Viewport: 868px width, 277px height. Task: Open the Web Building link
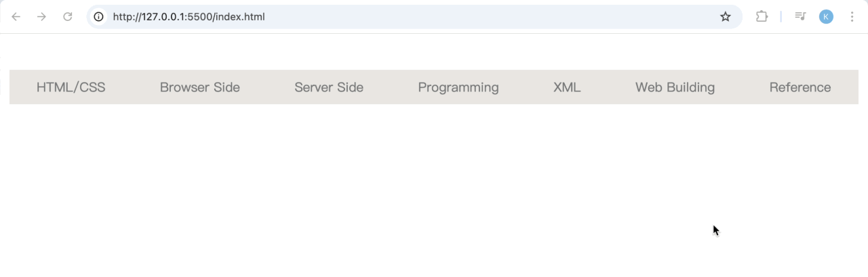pos(675,87)
